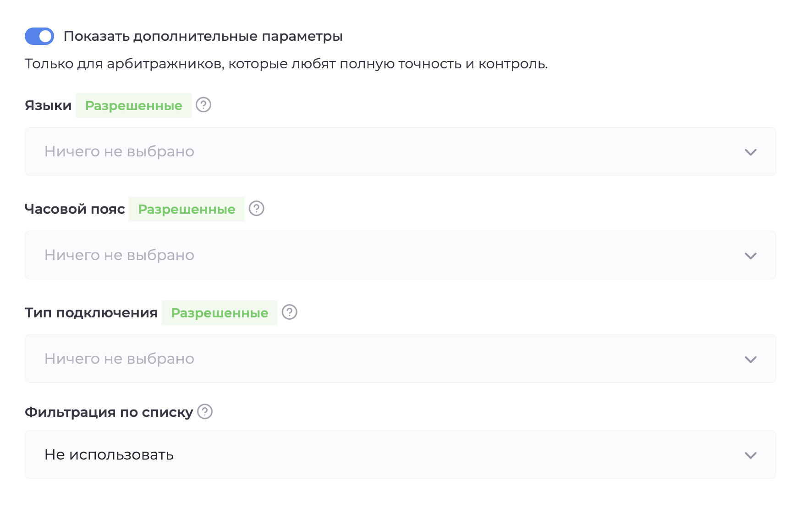Click the chevron in the Часовой пояс field
The width and height of the screenshot is (812, 510).
tap(751, 255)
